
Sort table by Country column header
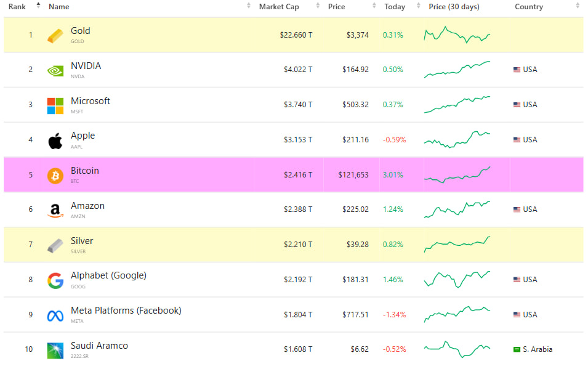[x=529, y=7]
